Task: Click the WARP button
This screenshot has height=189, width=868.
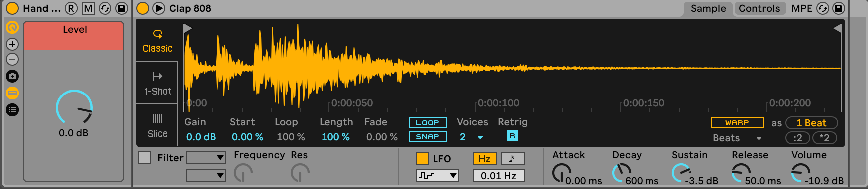Action: pyautogui.click(x=737, y=123)
